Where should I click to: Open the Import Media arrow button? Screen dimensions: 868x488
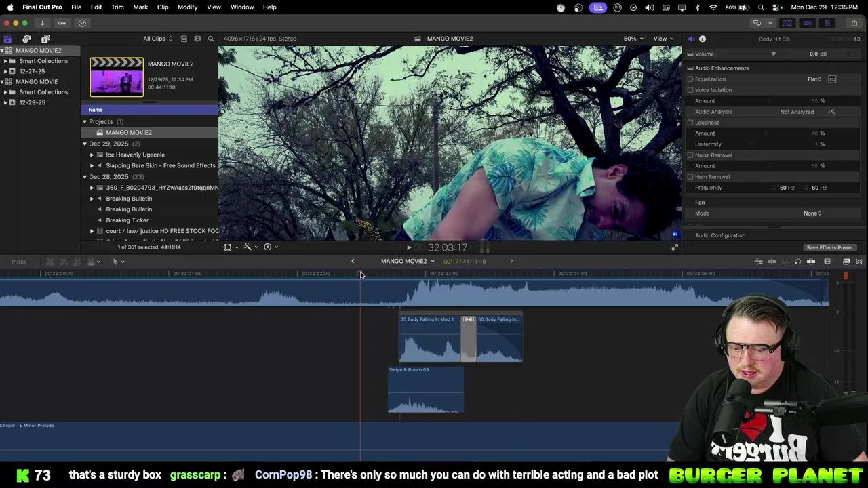tap(42, 23)
